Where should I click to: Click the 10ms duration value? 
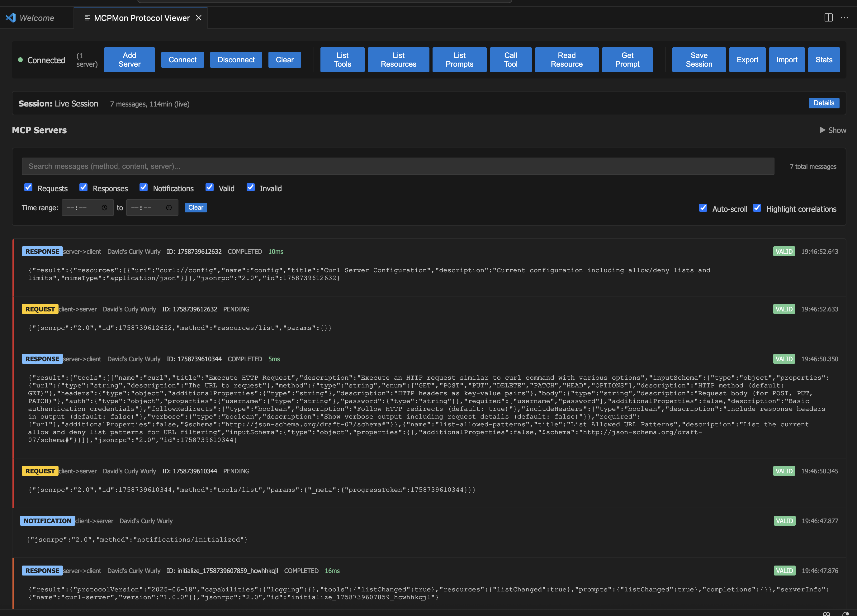click(276, 252)
